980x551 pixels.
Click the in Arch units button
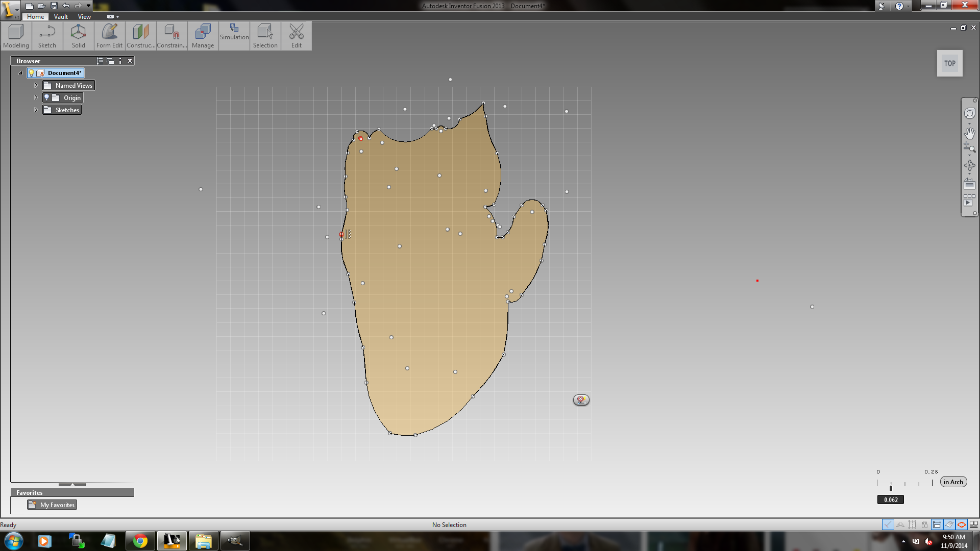click(x=953, y=482)
